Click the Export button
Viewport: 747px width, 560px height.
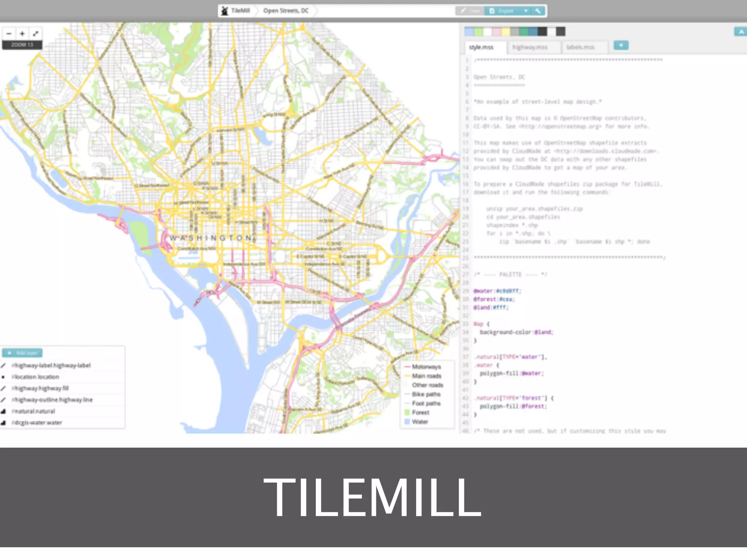click(503, 11)
